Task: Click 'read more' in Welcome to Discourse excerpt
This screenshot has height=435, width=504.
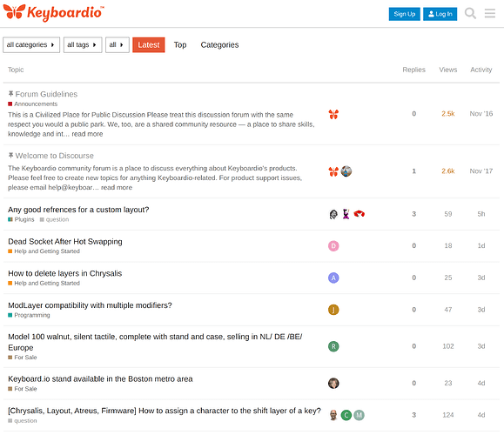Action: (x=117, y=188)
